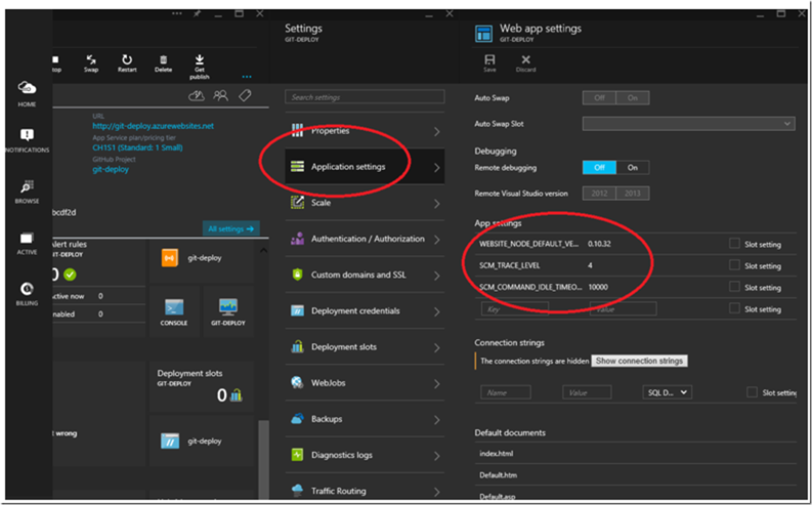The height and width of the screenshot is (505, 812).
Task: Open the Auto Swap Slot dropdown
Action: pos(689,124)
